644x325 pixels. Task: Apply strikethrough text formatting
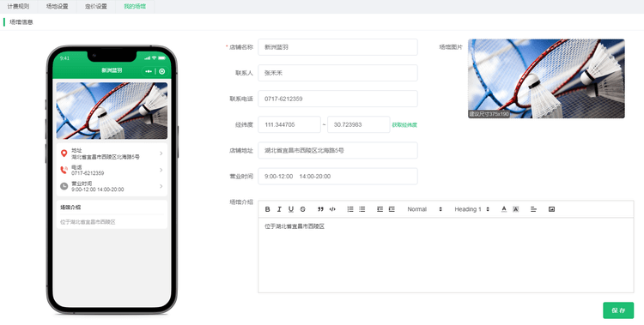[303, 209]
